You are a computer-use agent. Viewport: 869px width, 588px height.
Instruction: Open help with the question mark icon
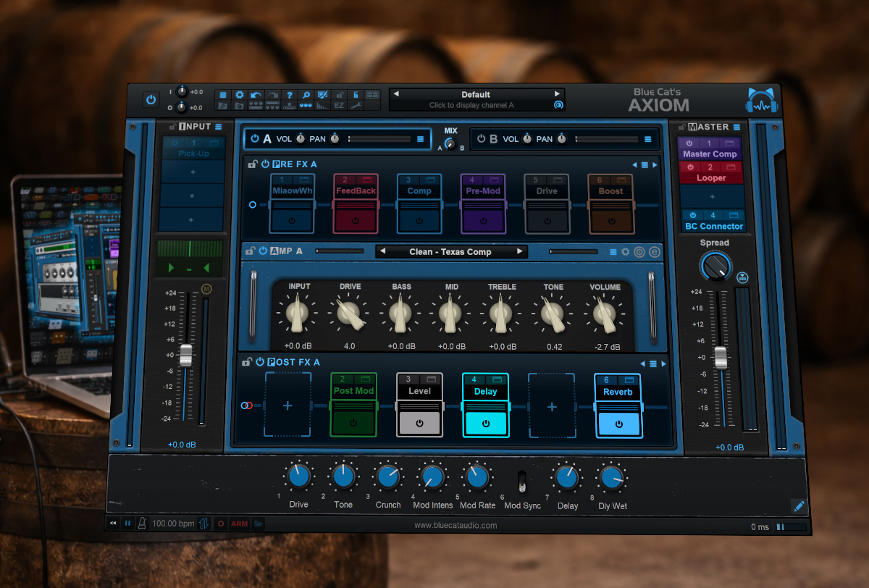289,95
